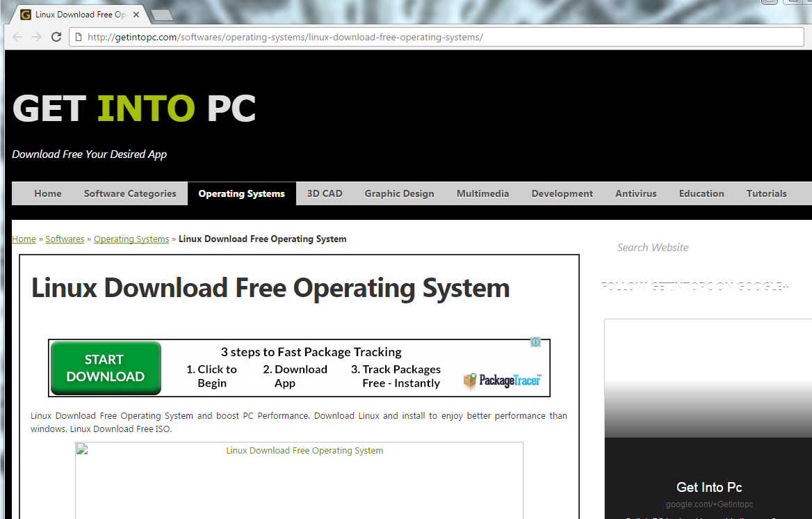Open the Tutorials section

coord(766,193)
